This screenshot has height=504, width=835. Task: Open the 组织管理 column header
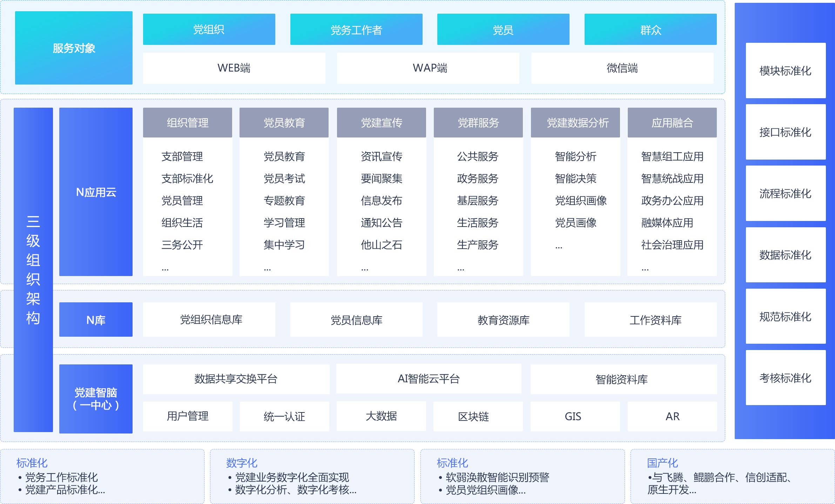click(188, 123)
